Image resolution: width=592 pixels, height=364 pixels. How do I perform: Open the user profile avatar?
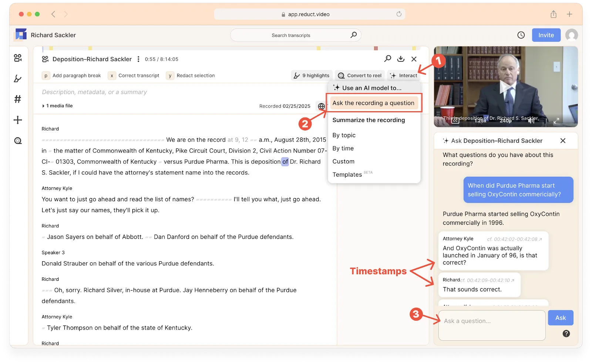click(572, 35)
